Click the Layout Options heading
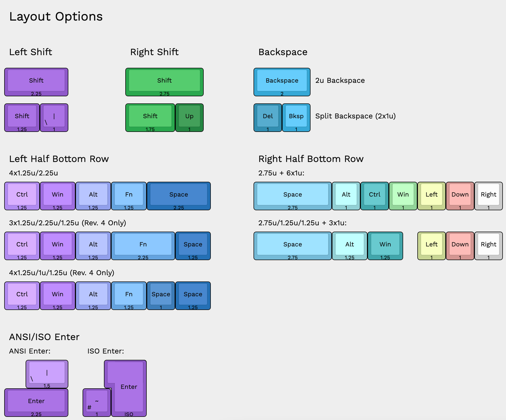The width and height of the screenshot is (506, 420). (56, 17)
